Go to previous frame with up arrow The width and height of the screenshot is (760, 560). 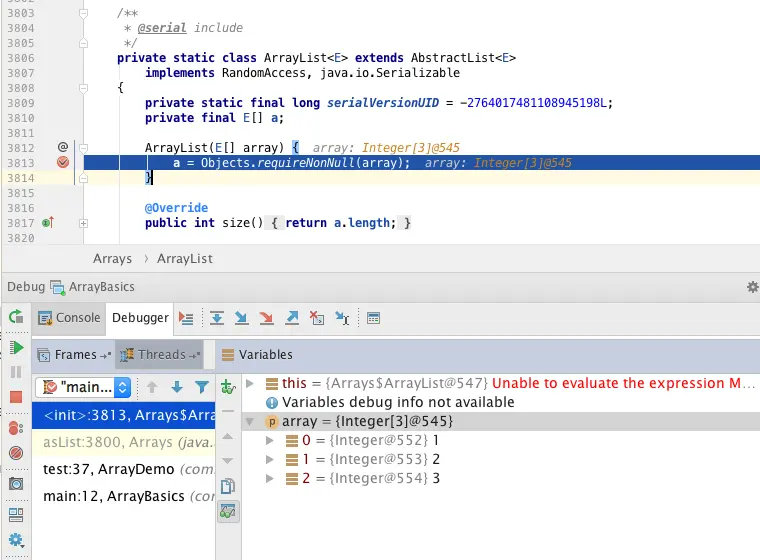152,387
